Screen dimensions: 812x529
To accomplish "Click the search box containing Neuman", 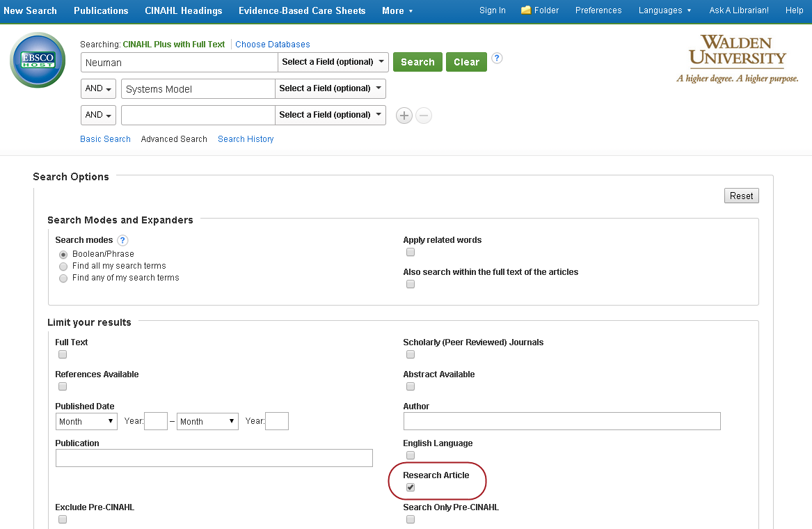I will tap(180, 62).
